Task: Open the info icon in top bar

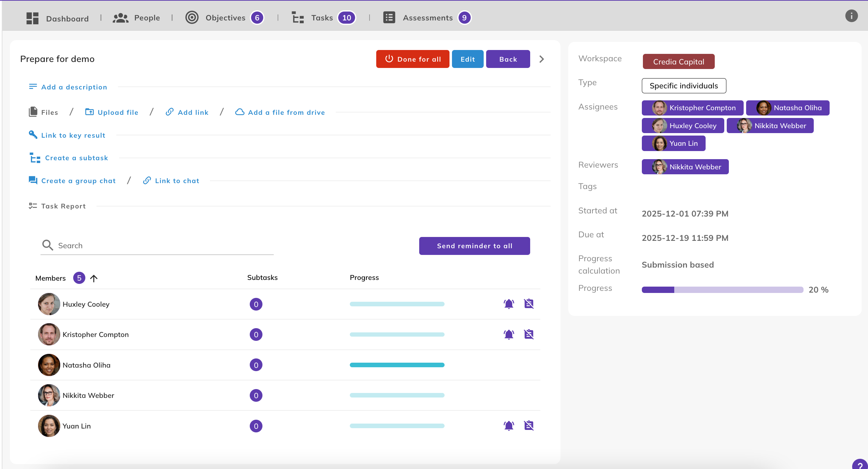Action: [851, 16]
